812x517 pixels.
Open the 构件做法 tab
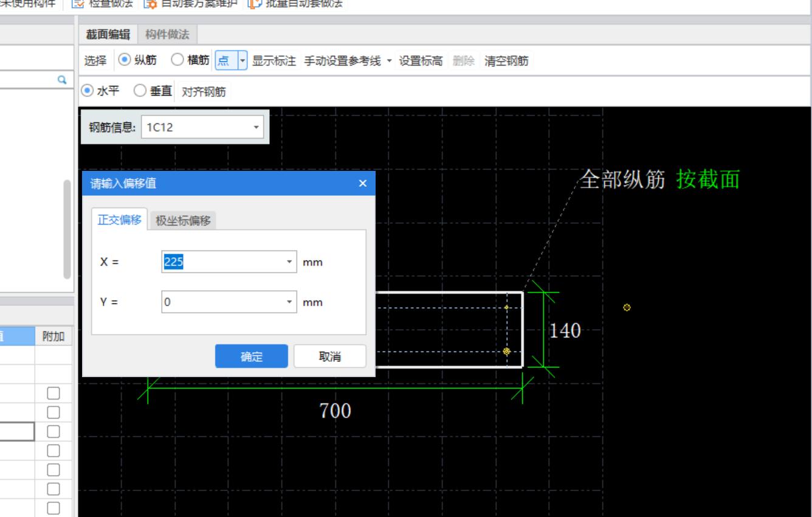(167, 35)
